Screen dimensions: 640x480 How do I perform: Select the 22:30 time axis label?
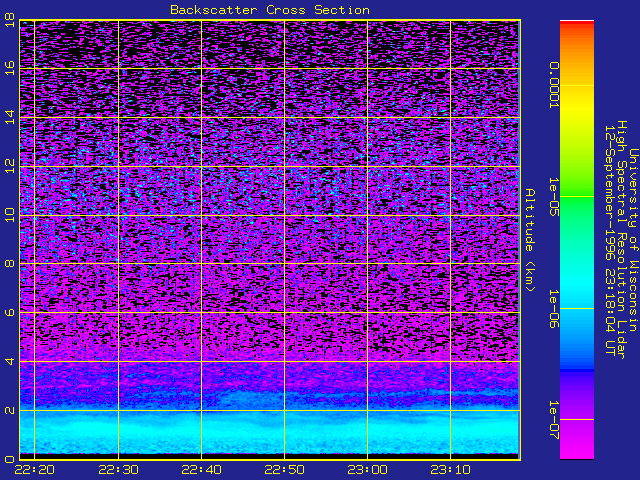pyautogui.click(x=118, y=470)
